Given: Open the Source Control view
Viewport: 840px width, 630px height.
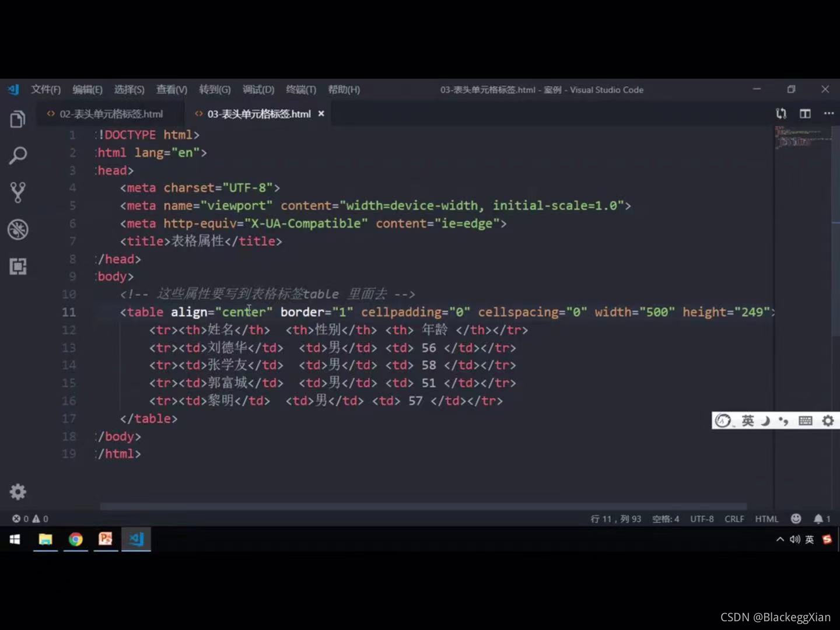Looking at the screenshot, I should pos(17,192).
